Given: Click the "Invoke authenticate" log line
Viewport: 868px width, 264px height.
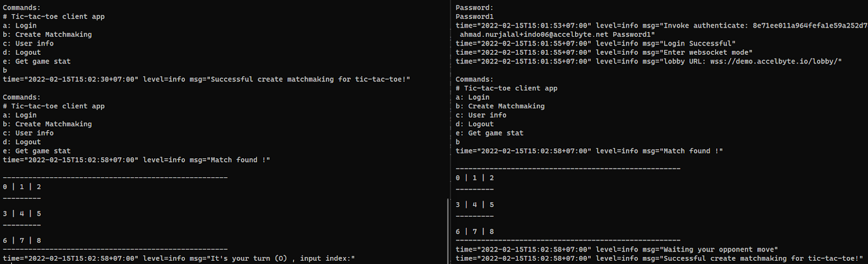Looking at the screenshot, I should tap(662, 25).
